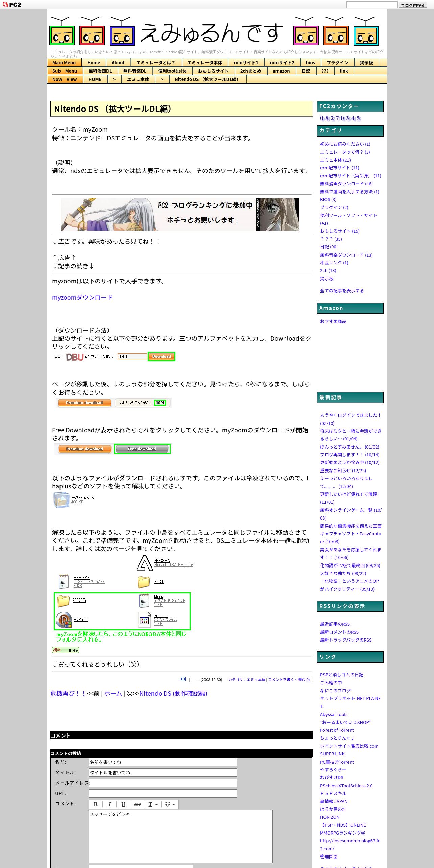Open text color dropdown in comment editor
This screenshot has width=434, height=868.
coord(153,804)
